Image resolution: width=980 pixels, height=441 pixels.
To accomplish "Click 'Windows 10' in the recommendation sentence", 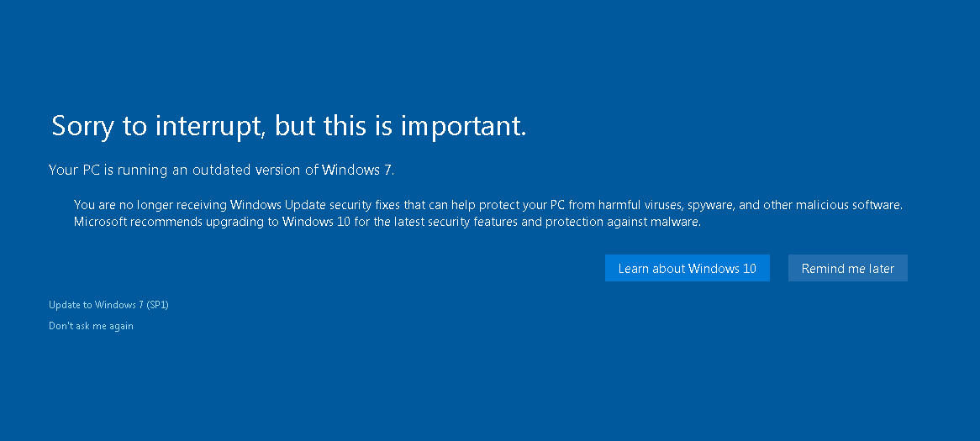I will coord(310,223).
